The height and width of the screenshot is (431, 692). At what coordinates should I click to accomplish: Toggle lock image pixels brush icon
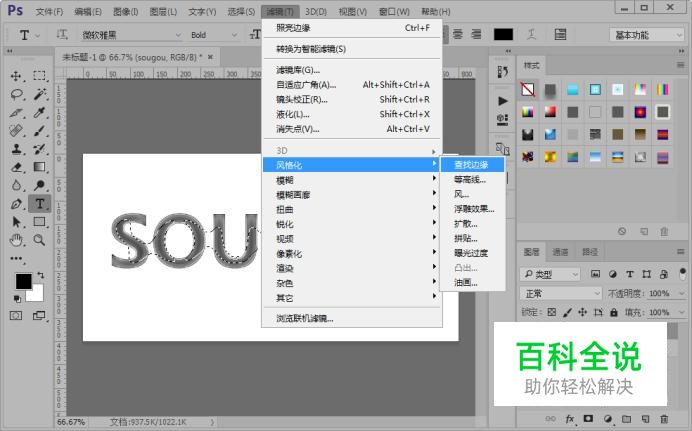click(x=568, y=312)
